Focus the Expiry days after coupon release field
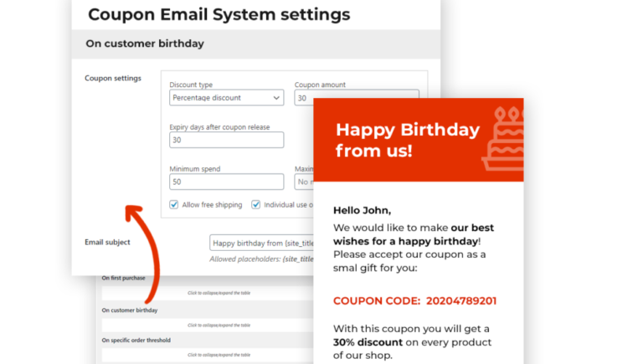Image resolution: width=643 pixels, height=364 pixels. [x=226, y=140]
